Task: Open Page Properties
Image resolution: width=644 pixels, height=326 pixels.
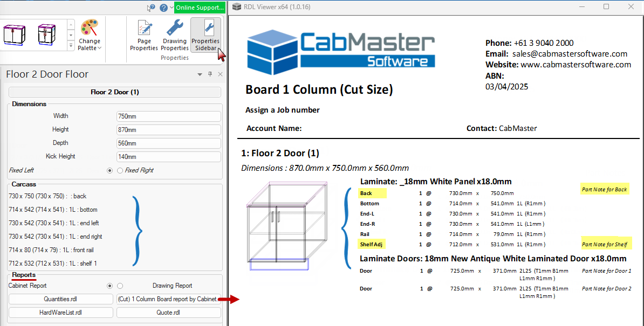Action: [x=144, y=35]
